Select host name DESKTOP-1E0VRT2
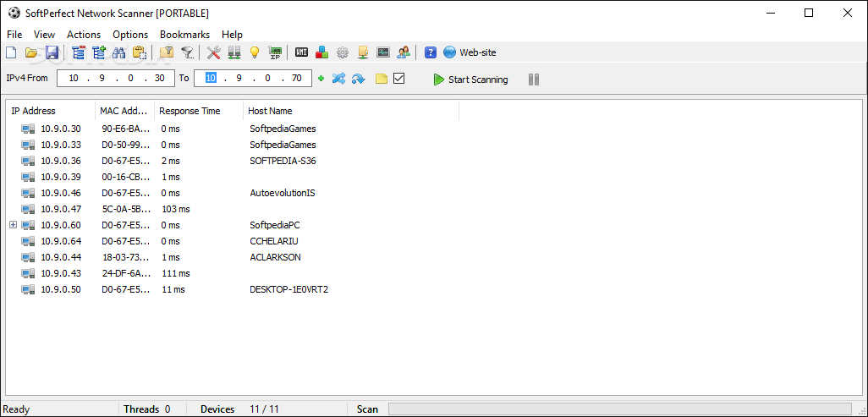 289,289
